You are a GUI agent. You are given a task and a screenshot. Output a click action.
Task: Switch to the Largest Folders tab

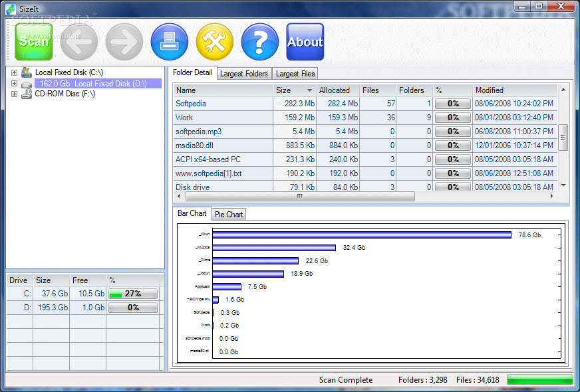(x=243, y=74)
